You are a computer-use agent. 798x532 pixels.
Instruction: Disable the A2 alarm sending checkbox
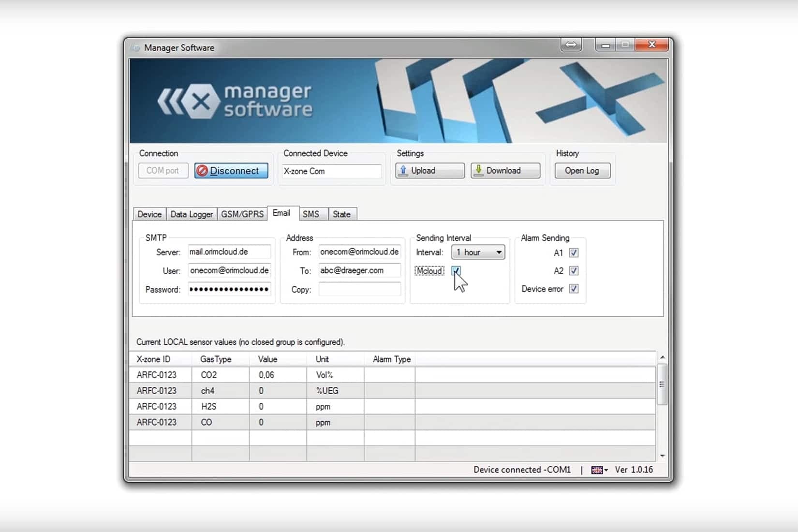point(574,271)
